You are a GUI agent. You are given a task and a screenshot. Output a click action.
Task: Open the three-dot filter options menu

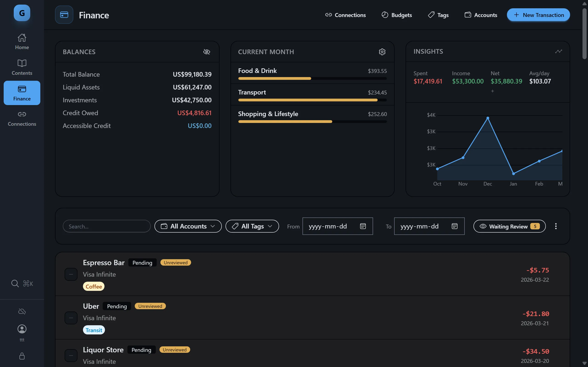[x=556, y=226]
